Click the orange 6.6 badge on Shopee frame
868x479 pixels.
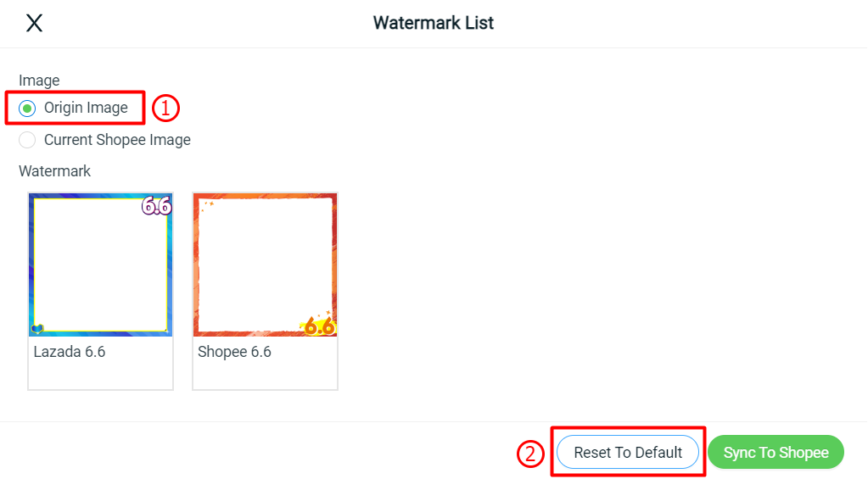tap(319, 326)
